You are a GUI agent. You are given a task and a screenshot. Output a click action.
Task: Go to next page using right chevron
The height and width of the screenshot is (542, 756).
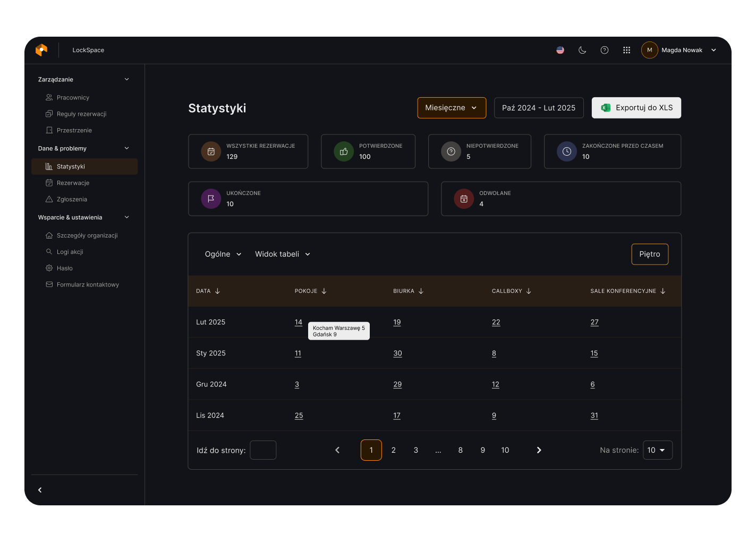click(x=539, y=450)
